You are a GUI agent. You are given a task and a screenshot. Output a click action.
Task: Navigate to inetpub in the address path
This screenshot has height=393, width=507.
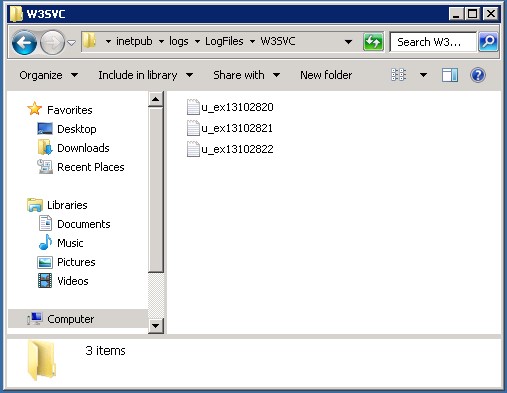(134, 41)
